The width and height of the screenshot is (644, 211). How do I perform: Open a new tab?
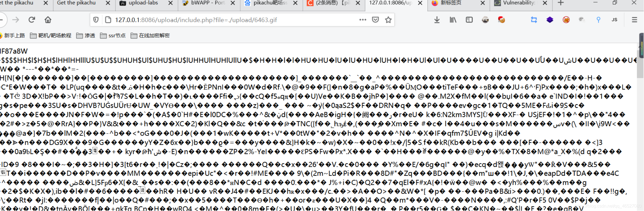561,3
